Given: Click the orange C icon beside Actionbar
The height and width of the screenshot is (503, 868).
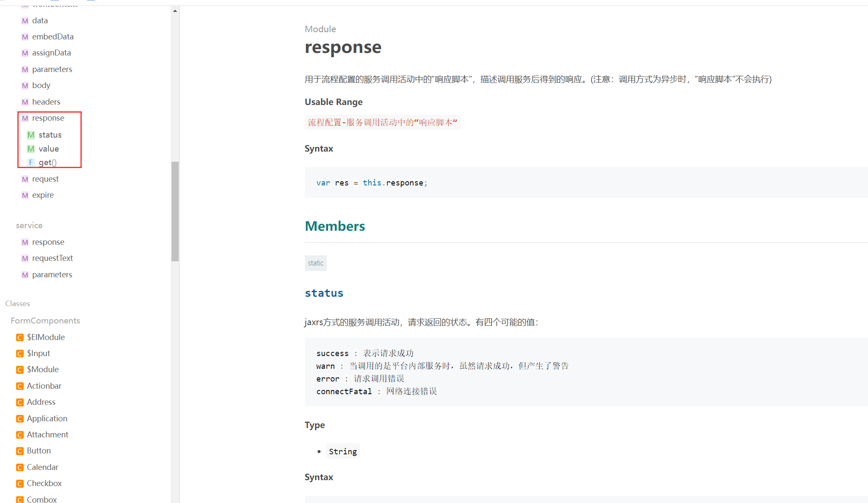Looking at the screenshot, I should pyautogui.click(x=19, y=386).
